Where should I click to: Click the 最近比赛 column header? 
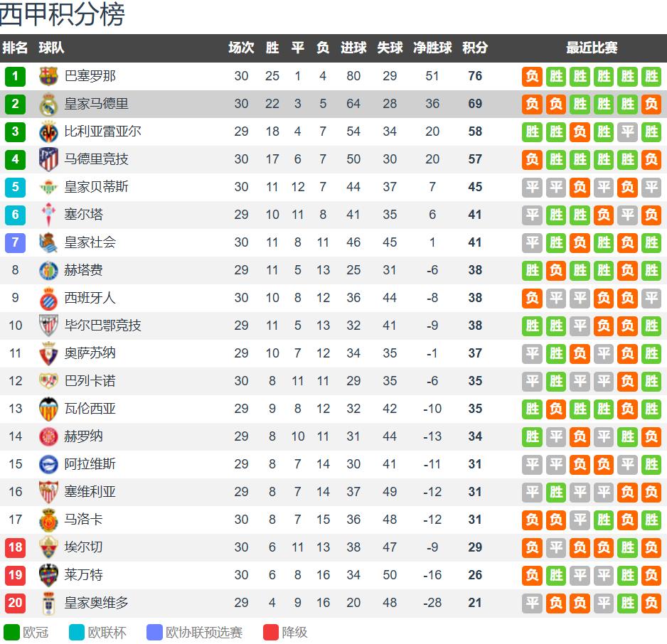tap(592, 48)
